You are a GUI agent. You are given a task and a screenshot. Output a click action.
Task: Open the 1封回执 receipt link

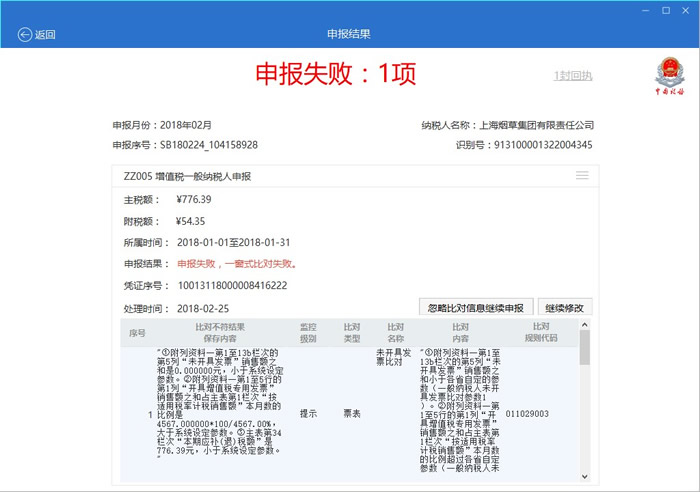click(x=573, y=75)
